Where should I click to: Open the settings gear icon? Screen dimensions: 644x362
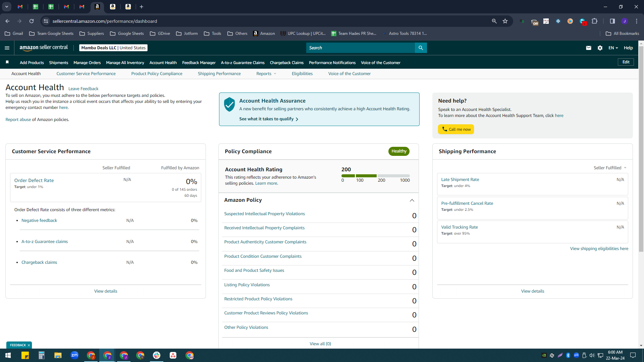click(x=600, y=48)
